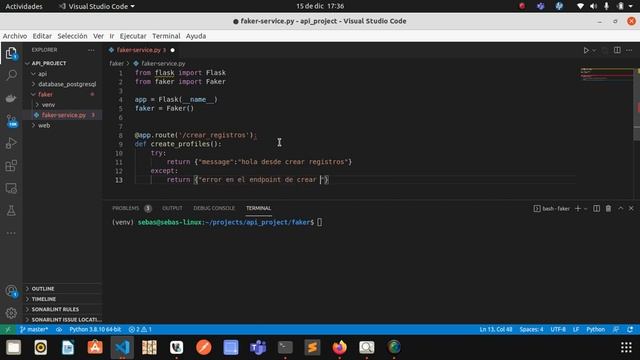Activate the faker-service.py editor tab
This screenshot has width=640, height=360.
click(141, 50)
